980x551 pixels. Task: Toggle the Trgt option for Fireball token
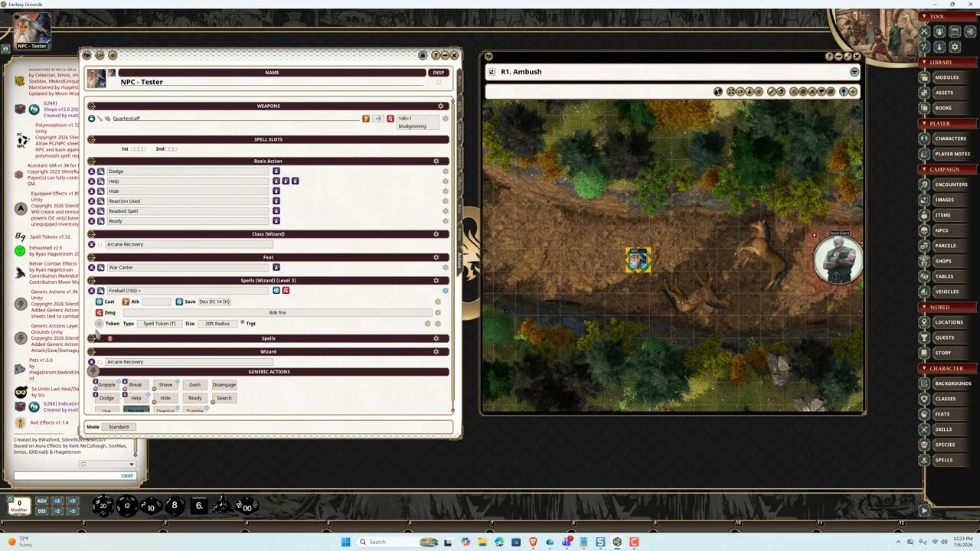click(243, 322)
